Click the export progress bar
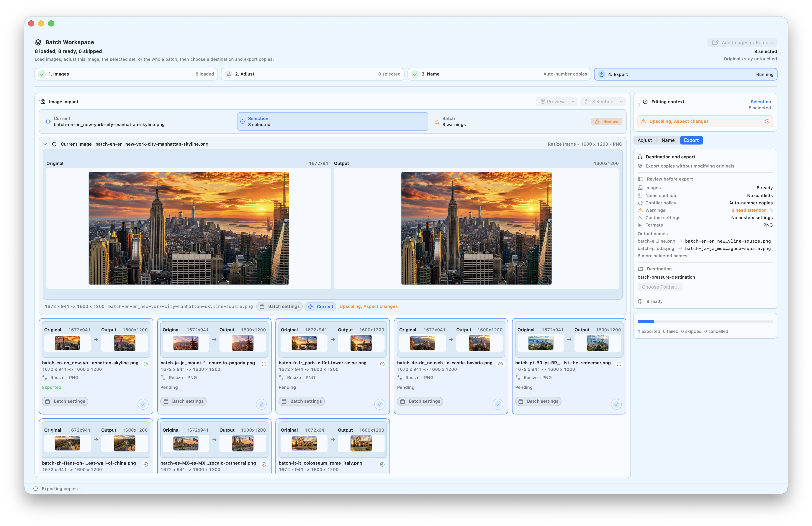812x526 pixels. point(705,322)
